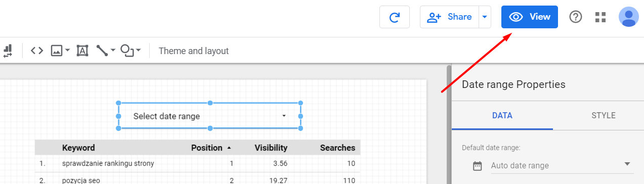Open the Google apps grid icon
The image size is (644, 184).
click(600, 17)
